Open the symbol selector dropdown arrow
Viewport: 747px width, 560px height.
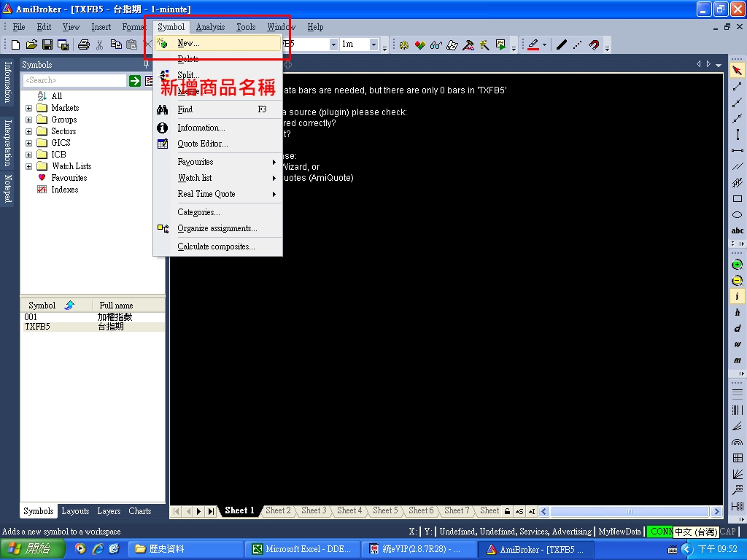333,44
